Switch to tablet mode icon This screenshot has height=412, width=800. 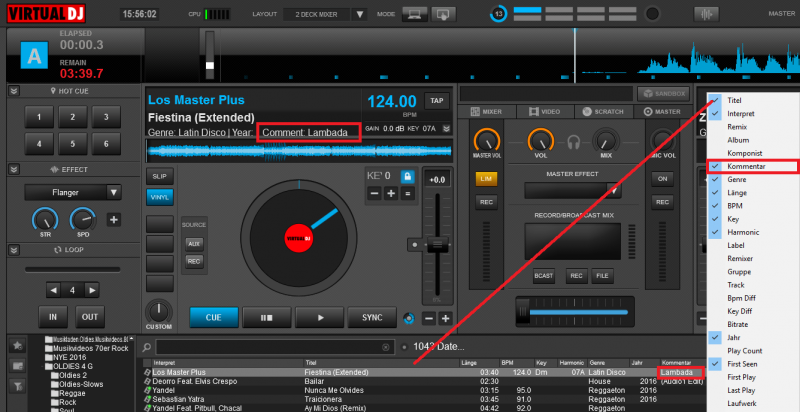[443, 14]
